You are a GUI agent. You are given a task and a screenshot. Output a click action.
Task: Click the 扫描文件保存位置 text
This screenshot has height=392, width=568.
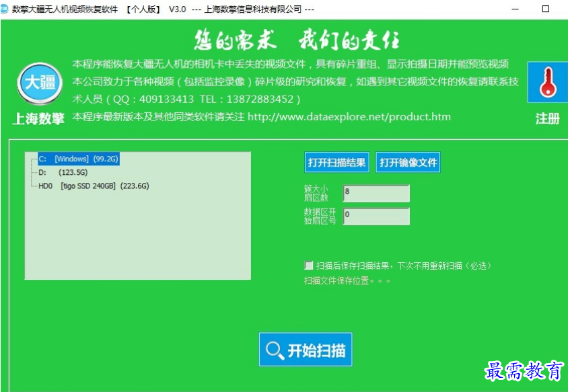[347, 280]
